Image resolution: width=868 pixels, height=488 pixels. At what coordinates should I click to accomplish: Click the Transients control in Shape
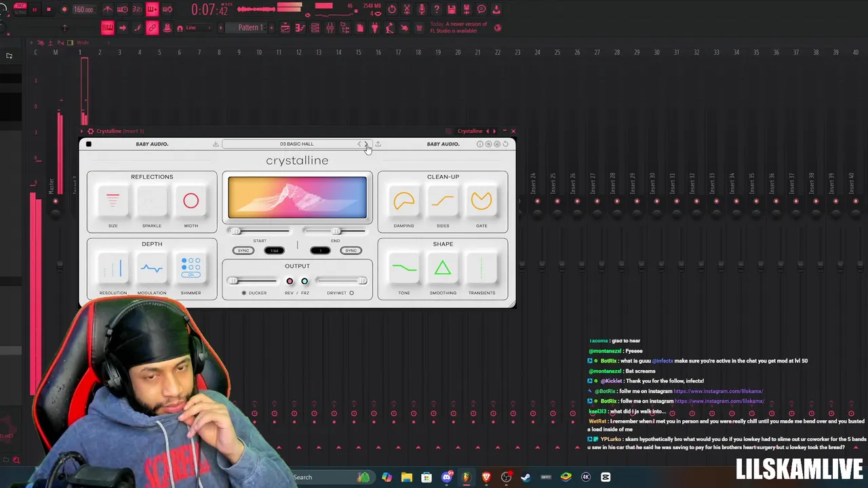click(481, 268)
